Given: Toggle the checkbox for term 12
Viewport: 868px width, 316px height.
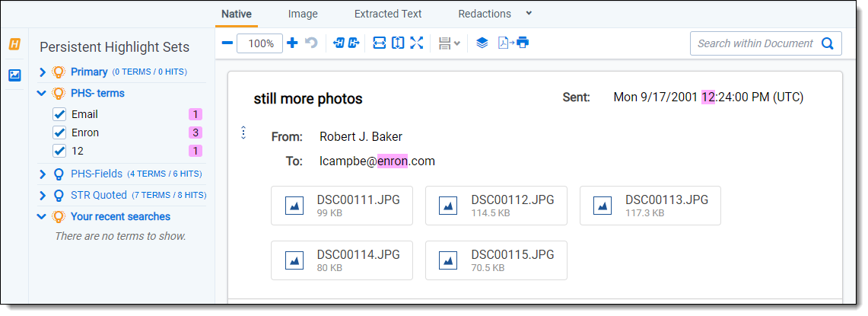Looking at the screenshot, I should [x=59, y=151].
